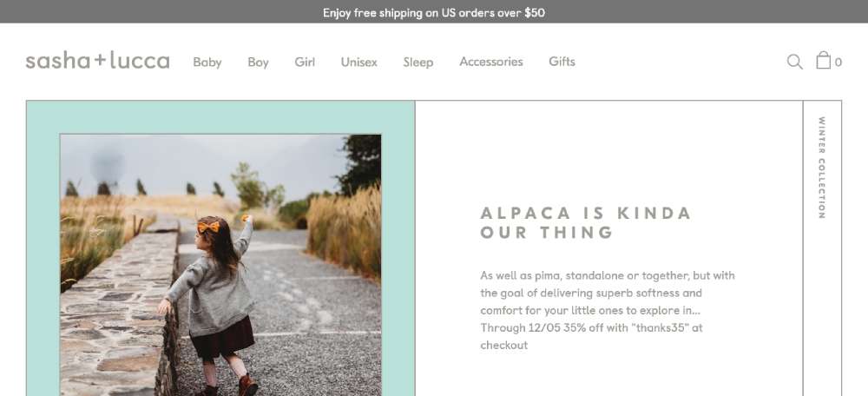Click the free shipping announcement banner
Screen dimensions: 868x396
coord(434,12)
